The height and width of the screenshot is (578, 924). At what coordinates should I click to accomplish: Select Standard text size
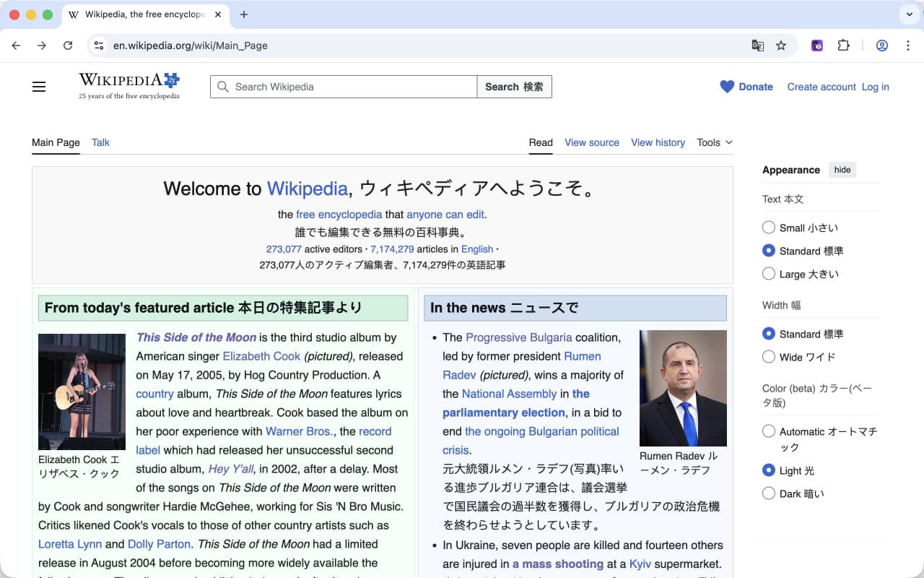(x=769, y=251)
